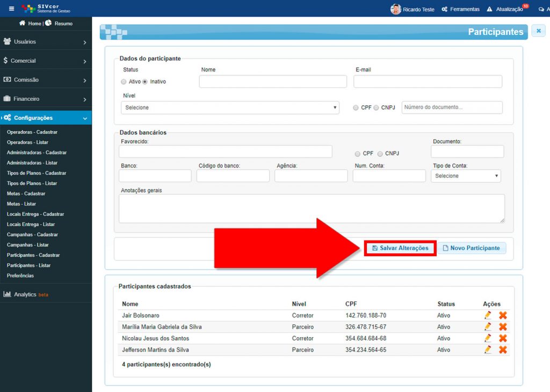
Task: Click the Novo Participante button
Action: coord(472,248)
